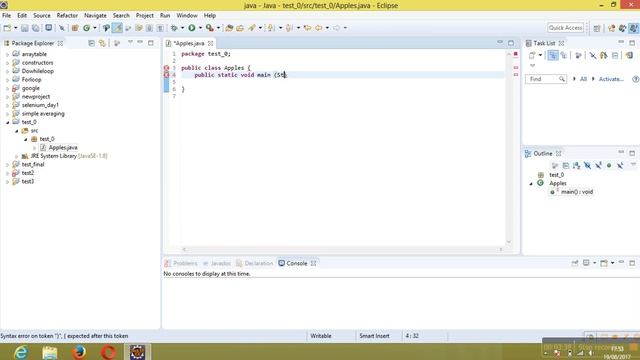
Task: Toggle Mark Occurrences toolbar button
Action: (117, 28)
